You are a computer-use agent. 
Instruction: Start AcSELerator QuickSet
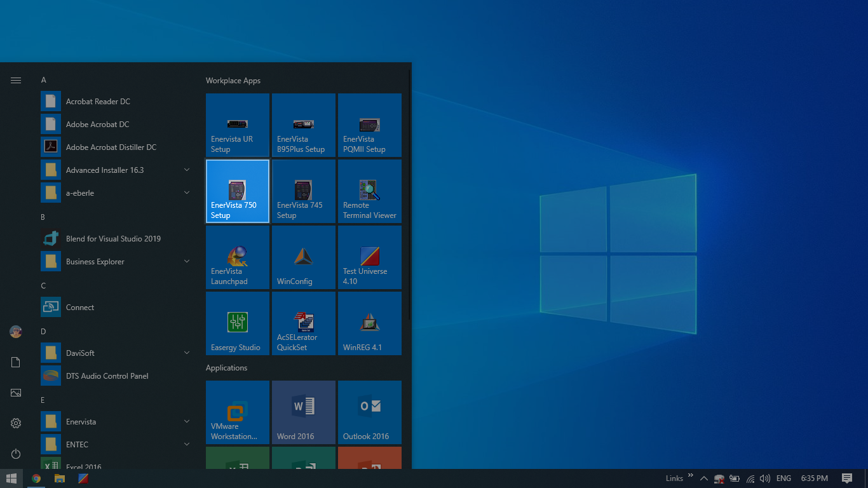point(303,323)
